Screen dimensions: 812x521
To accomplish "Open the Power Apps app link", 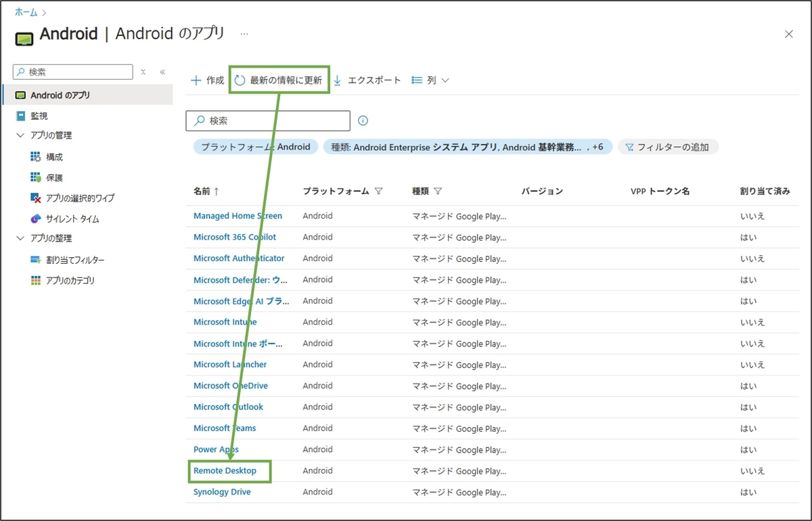I will point(216,449).
